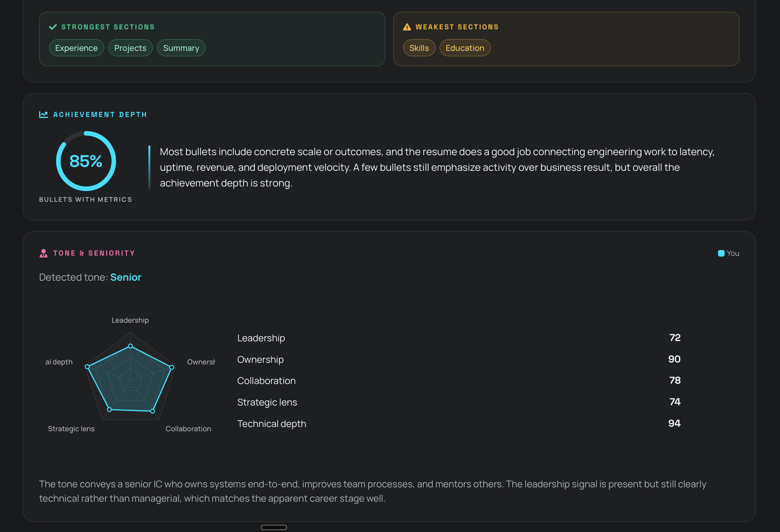Select the Projects tag
Image resolution: width=780 pixels, height=532 pixels.
pyautogui.click(x=130, y=48)
